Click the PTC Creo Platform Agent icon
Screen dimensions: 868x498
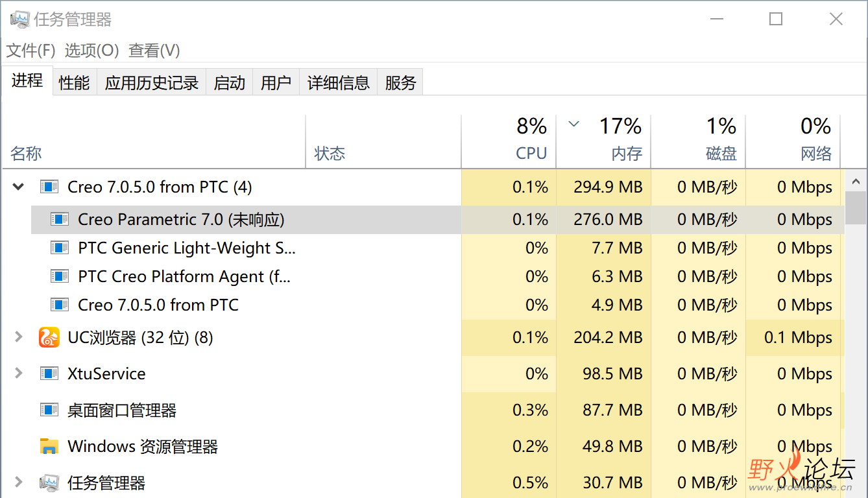pos(60,276)
